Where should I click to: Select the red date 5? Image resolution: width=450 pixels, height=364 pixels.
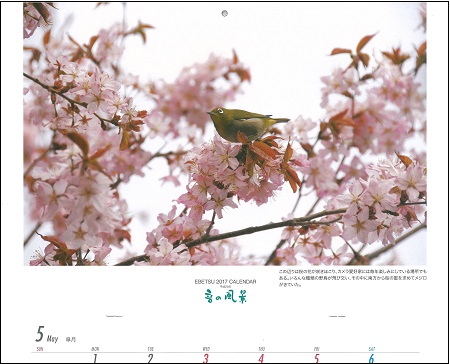317,359
